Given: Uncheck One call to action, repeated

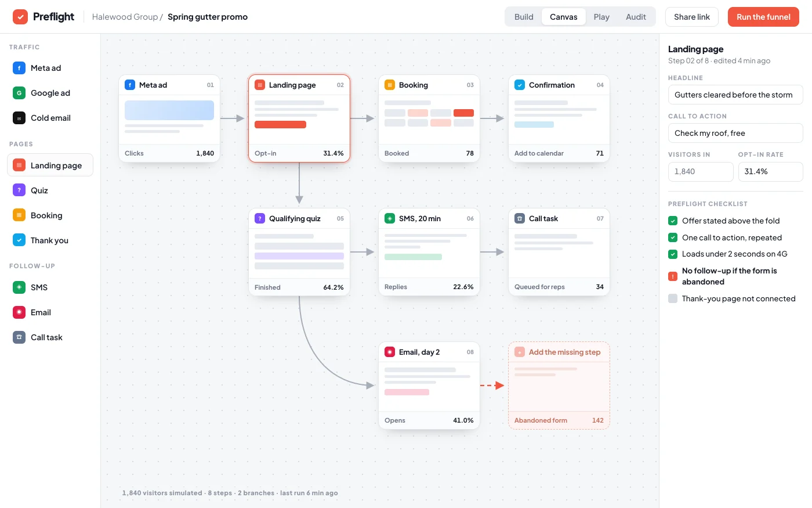Looking at the screenshot, I should point(673,237).
